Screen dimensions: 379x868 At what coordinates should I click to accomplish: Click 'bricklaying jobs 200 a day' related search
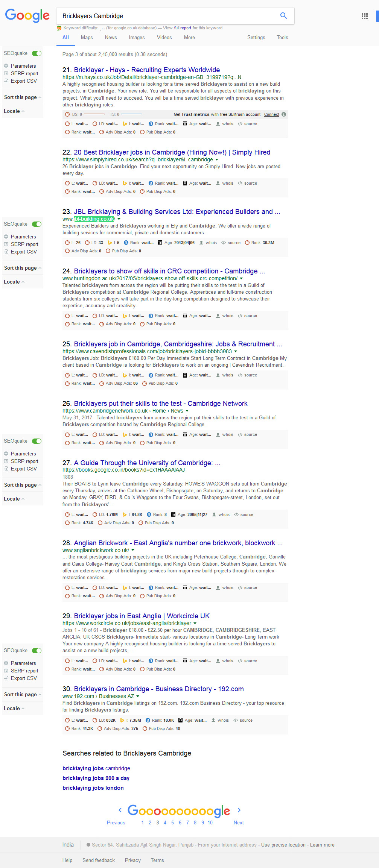[x=96, y=778]
